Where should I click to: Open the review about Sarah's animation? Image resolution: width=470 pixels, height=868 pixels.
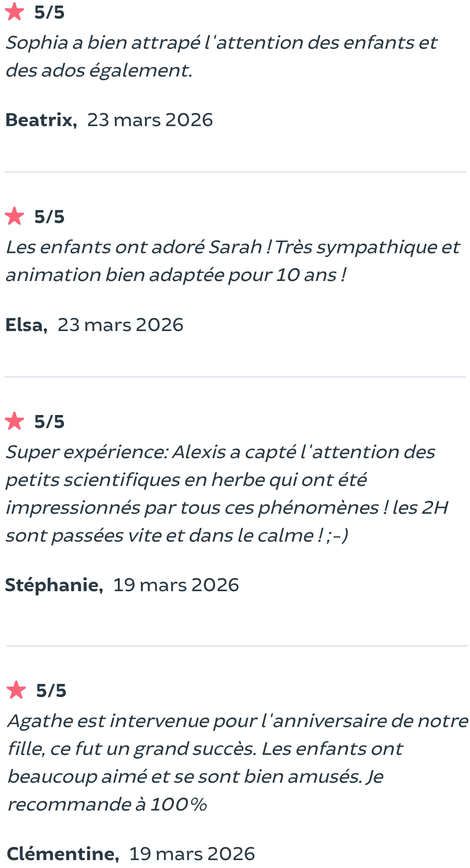click(232, 261)
